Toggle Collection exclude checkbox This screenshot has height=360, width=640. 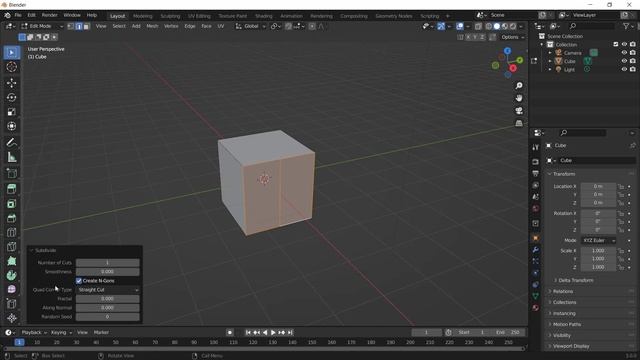pyautogui.click(x=616, y=44)
